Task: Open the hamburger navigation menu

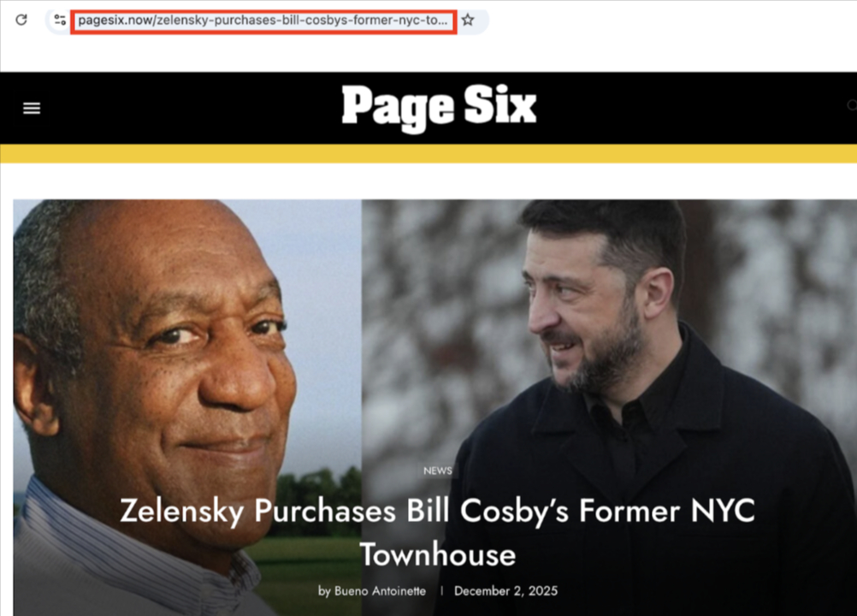Action: pos(32,108)
